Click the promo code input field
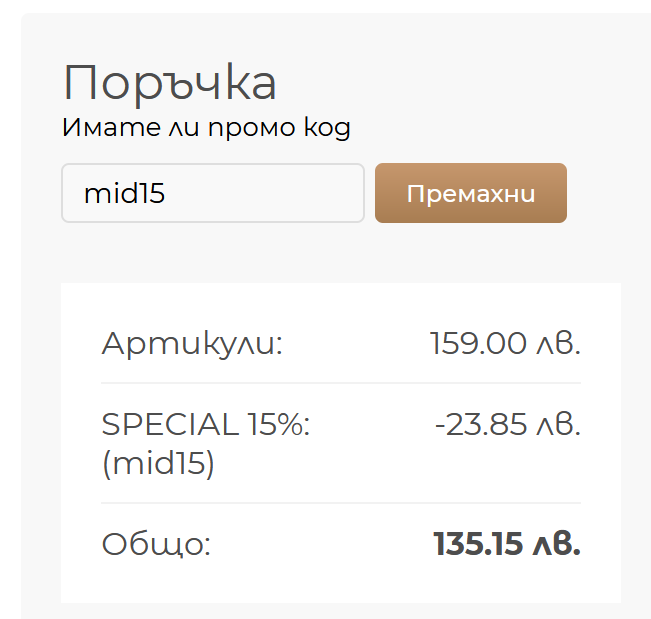651x619 pixels. (x=212, y=193)
